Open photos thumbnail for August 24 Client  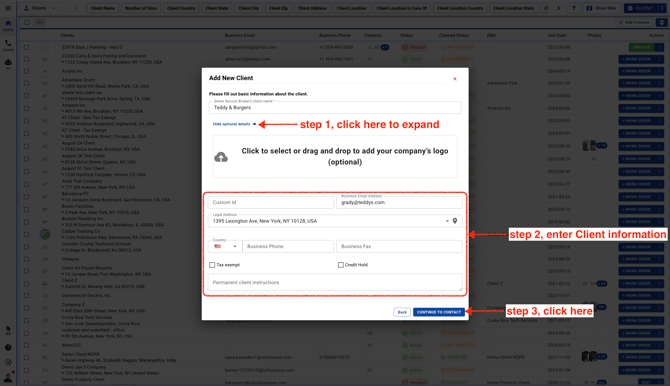click(x=590, y=146)
